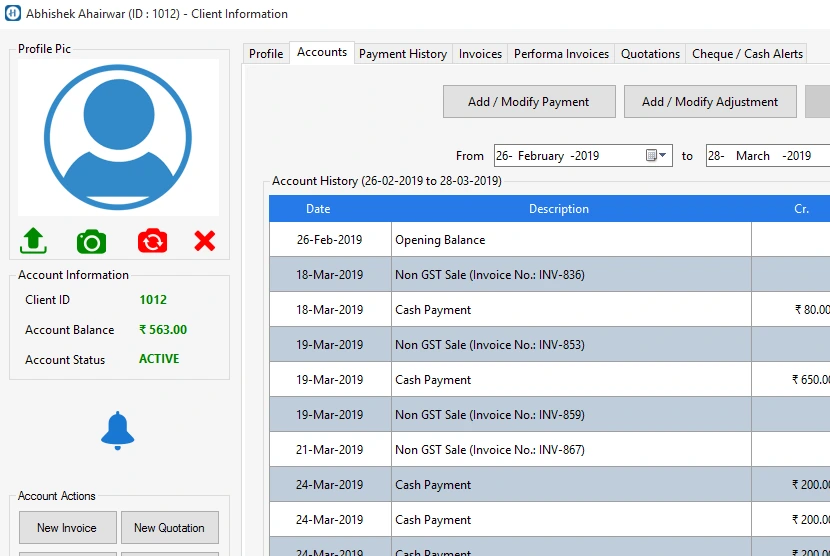Click the app logo in title bar
Viewport: 830px width, 556px height.
coord(13,14)
